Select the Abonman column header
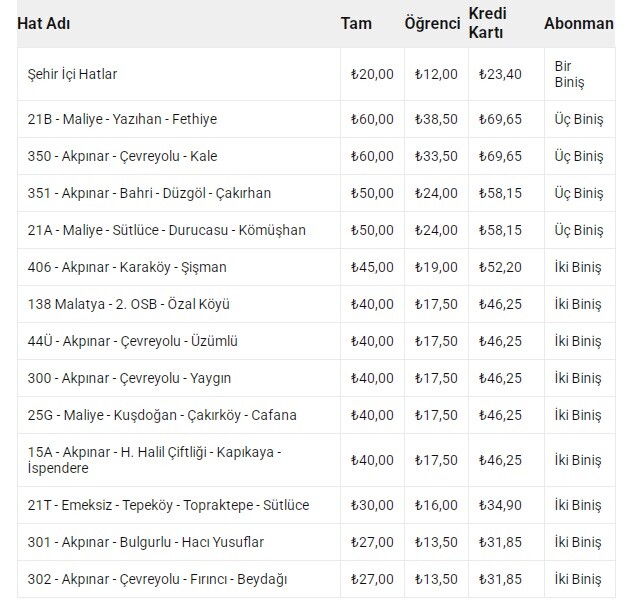 pos(579,23)
